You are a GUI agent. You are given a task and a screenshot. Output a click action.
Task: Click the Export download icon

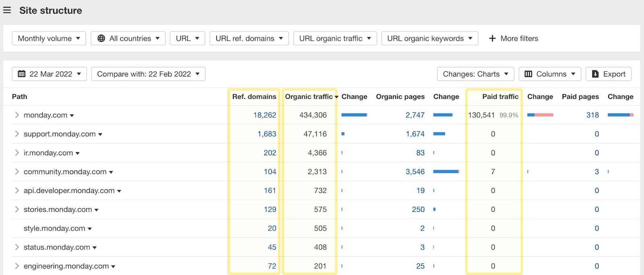[595, 74]
